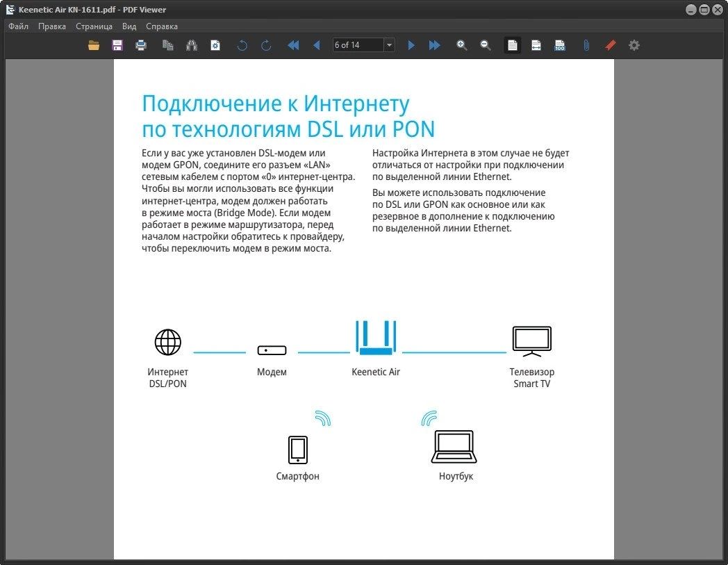The height and width of the screenshot is (565, 728).
Task: Switch to fit page width view
Action: tap(536, 45)
